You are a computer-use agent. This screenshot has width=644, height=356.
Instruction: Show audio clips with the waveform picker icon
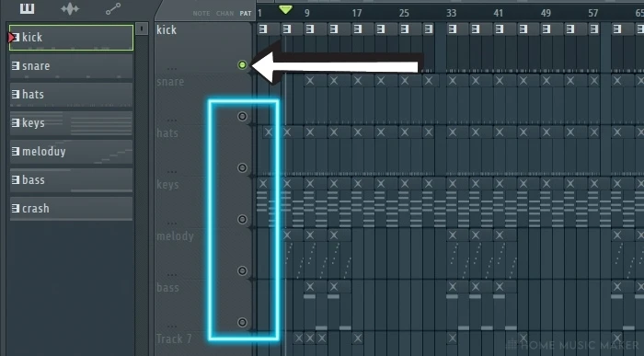click(x=70, y=8)
